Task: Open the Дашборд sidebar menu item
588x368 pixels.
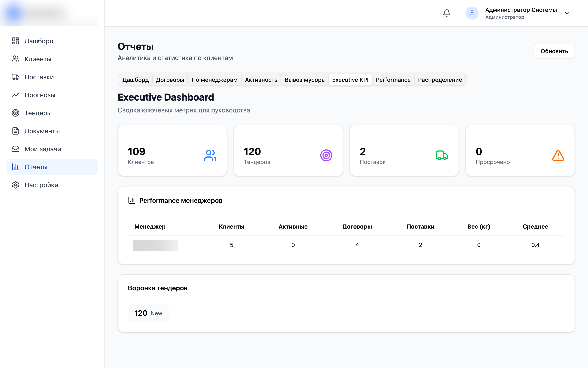Action: click(52, 41)
